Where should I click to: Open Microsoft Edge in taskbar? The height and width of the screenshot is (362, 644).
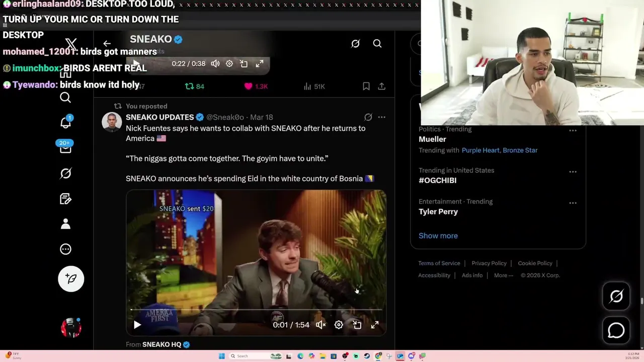(x=300, y=356)
